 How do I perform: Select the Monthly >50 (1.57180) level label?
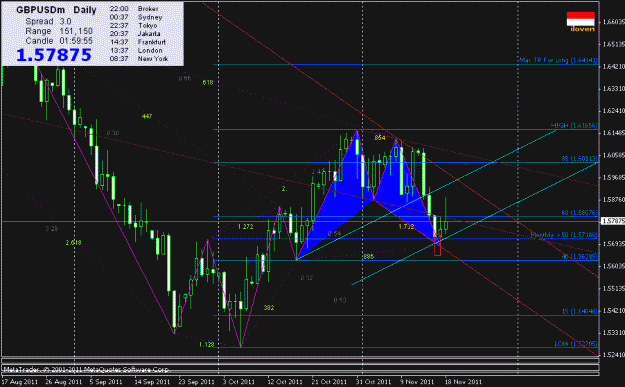tap(564, 235)
